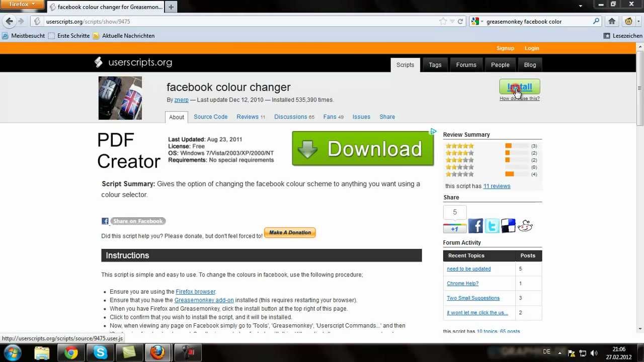This screenshot has width=644, height=362.
Task: Go back with the browser back arrow
Action: pyautogui.click(x=9, y=21)
